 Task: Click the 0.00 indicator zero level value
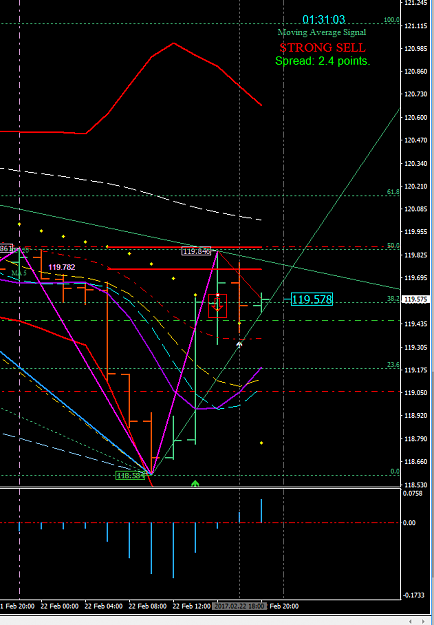[409, 523]
